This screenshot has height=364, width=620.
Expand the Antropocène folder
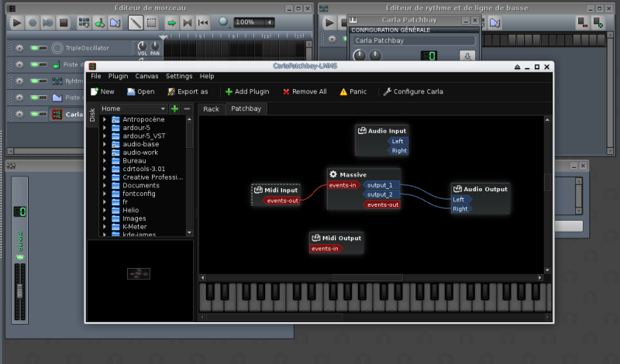coord(105,120)
